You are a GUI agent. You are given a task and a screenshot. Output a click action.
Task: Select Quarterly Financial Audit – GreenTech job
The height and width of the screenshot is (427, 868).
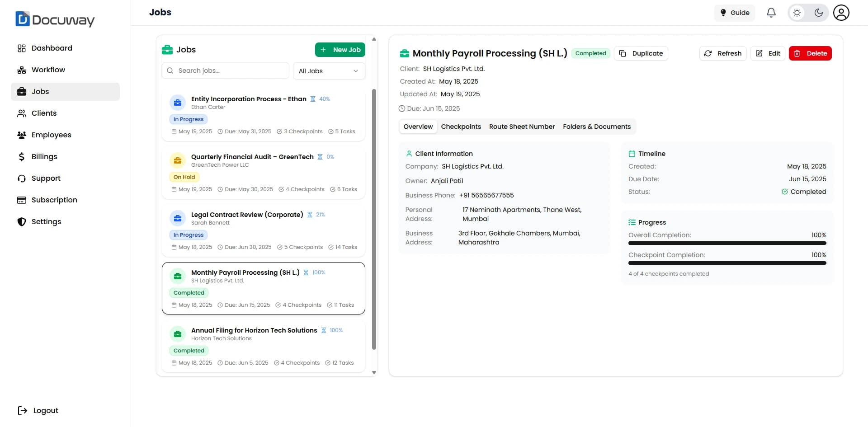tap(263, 173)
